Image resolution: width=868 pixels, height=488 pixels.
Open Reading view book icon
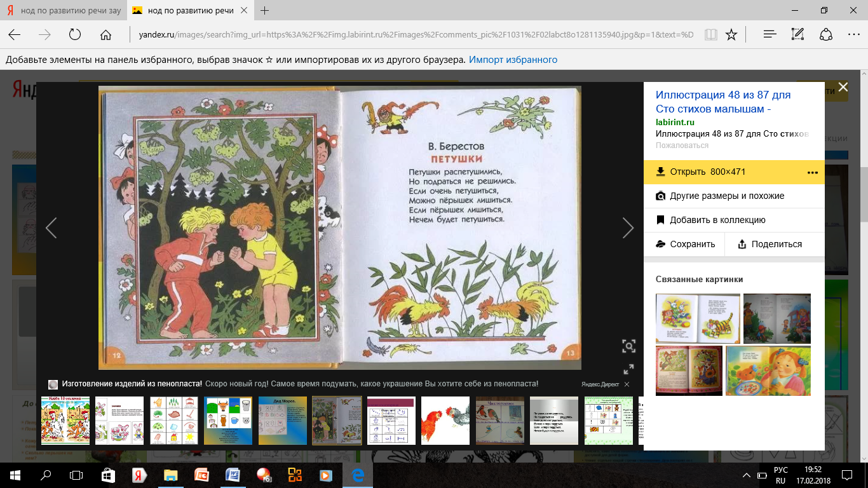click(x=710, y=34)
